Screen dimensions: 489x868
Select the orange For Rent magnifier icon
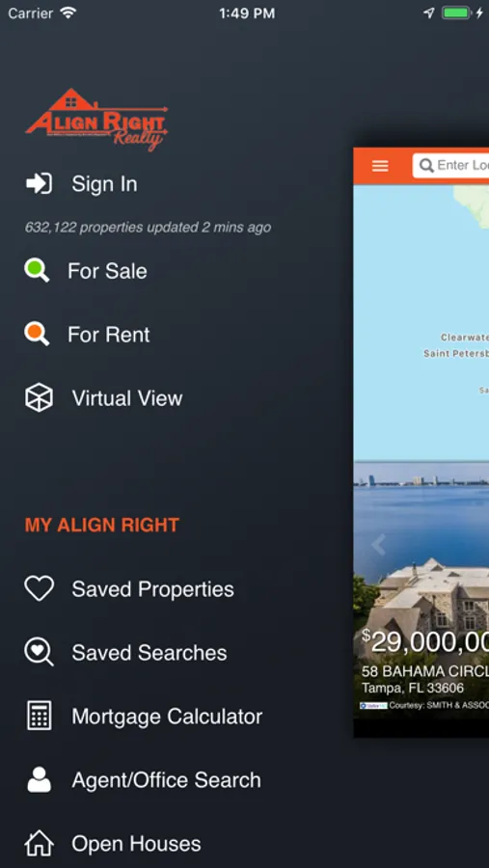(37, 335)
